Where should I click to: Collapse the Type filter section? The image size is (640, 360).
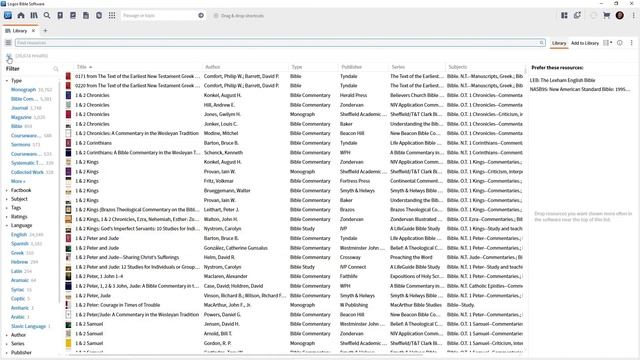tap(7, 81)
